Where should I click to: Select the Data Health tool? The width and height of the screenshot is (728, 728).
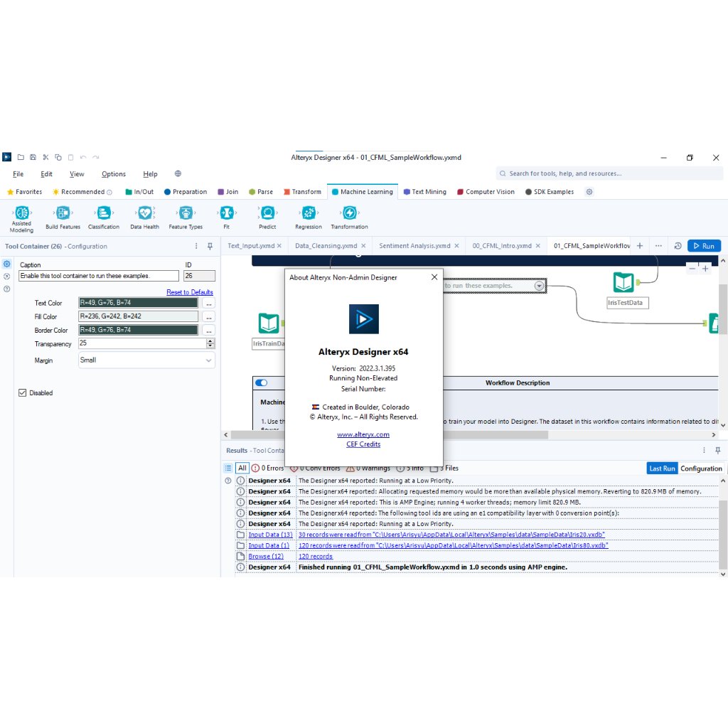[x=144, y=218]
